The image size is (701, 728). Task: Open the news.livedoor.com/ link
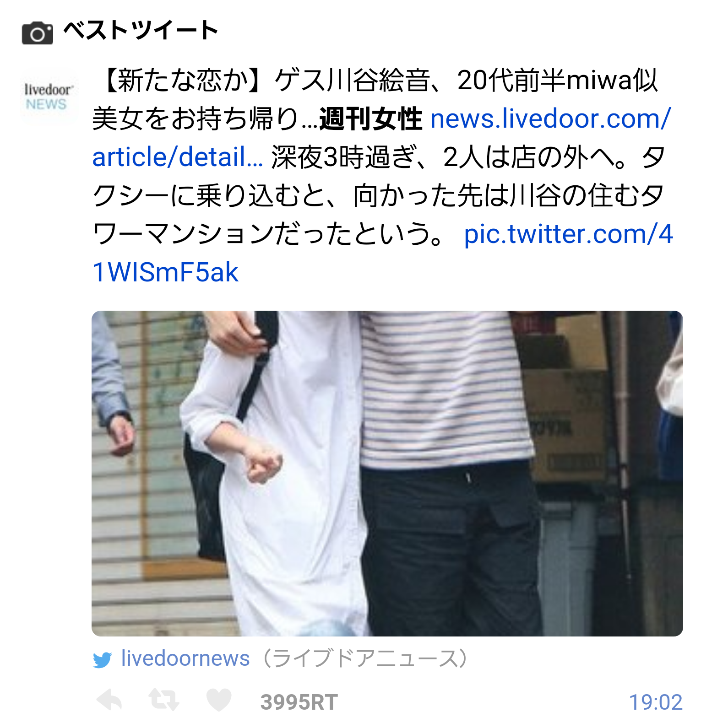click(x=551, y=119)
